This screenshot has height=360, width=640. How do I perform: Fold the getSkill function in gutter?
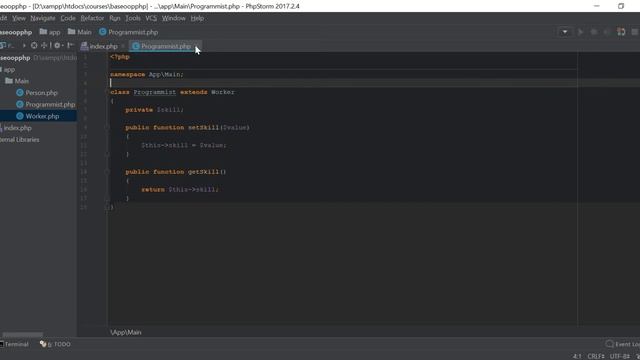tap(107, 172)
